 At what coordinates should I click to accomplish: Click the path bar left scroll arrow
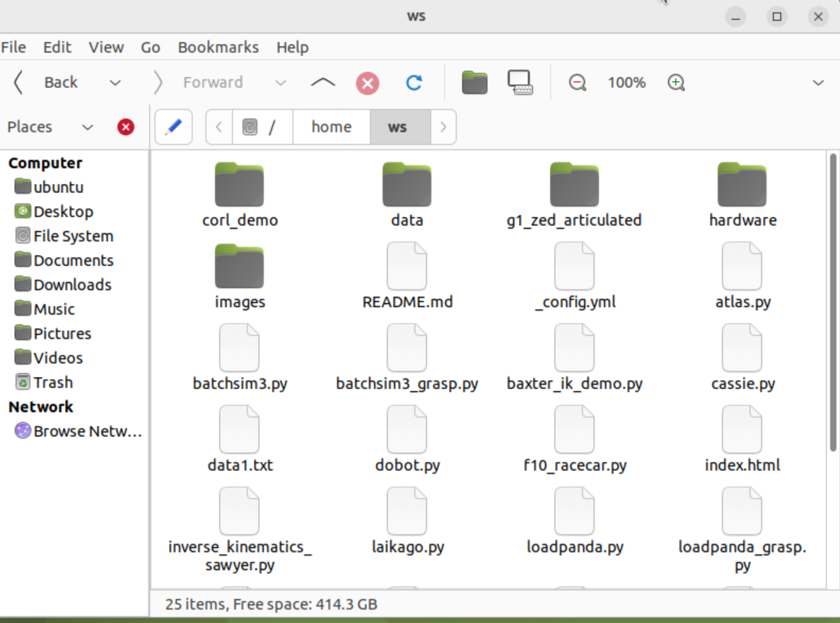219,127
